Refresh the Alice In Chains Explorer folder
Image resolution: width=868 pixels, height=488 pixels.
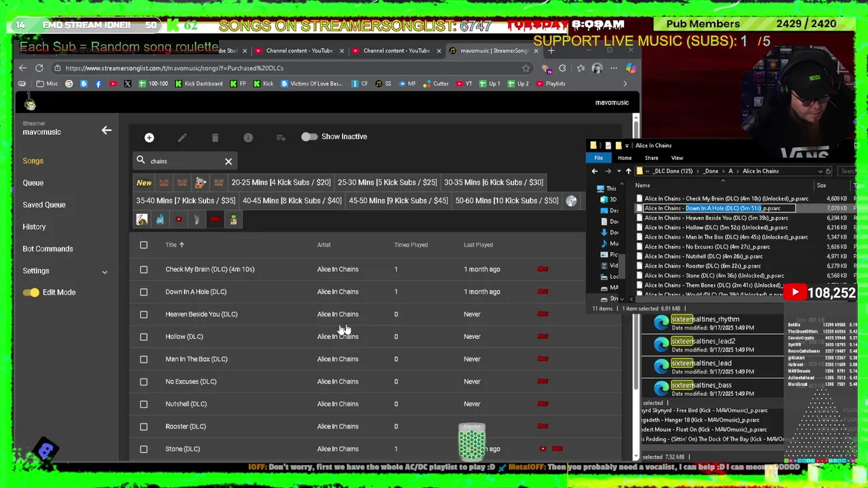pos(828,171)
